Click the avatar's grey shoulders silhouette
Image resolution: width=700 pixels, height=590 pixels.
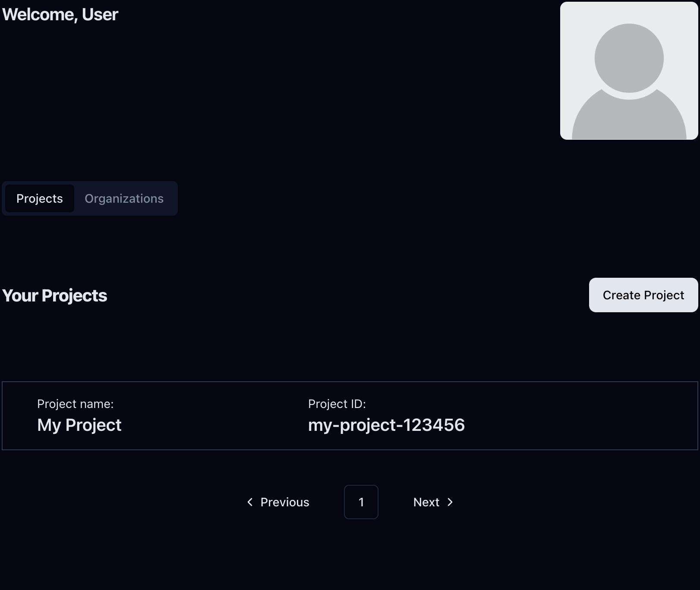[x=629, y=119]
